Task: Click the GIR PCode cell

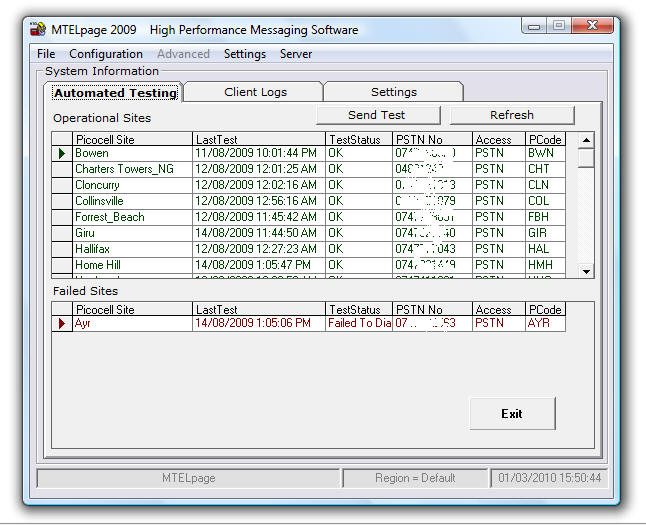Action: click(545, 234)
